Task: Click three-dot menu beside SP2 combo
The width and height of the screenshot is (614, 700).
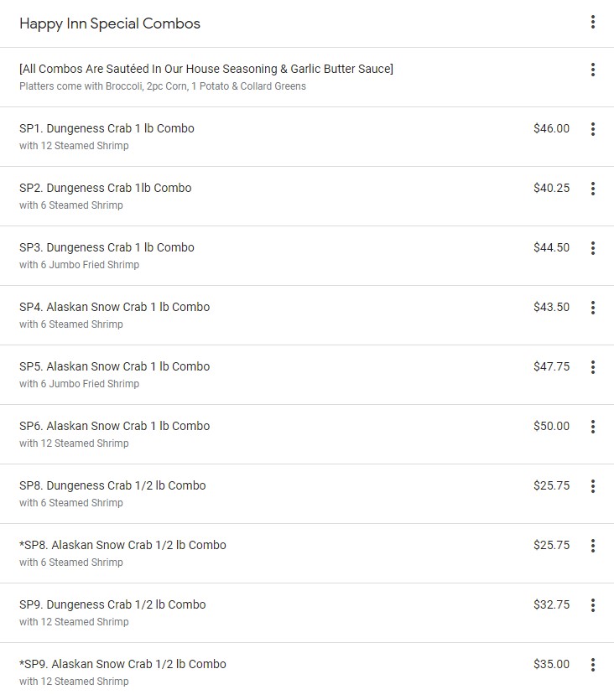Action: tap(593, 189)
